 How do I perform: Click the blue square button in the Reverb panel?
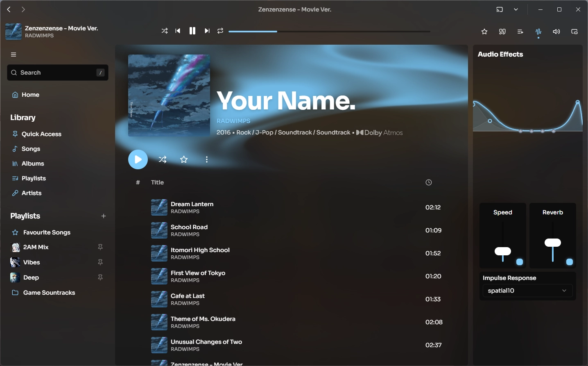(570, 262)
